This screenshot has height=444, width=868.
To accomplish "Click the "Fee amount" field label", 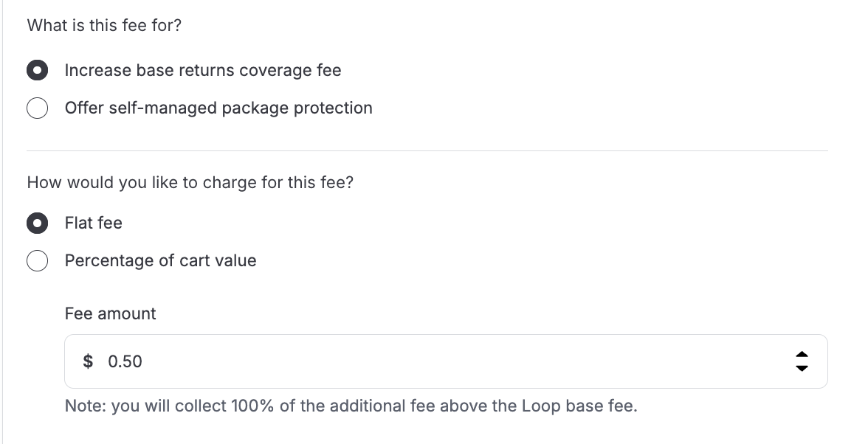I will point(111,314).
